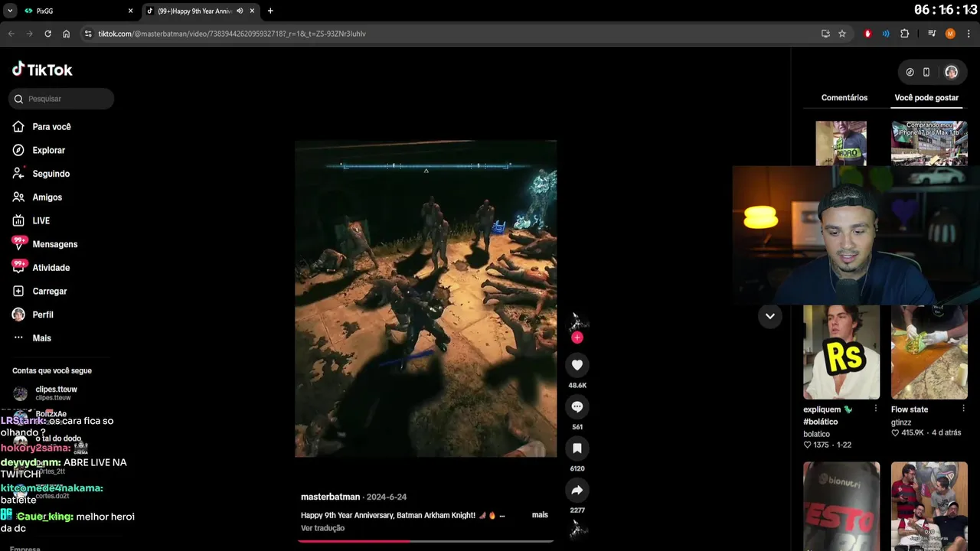Screen dimensions: 980x551
Task: Open Perfil page
Action: [42, 315]
